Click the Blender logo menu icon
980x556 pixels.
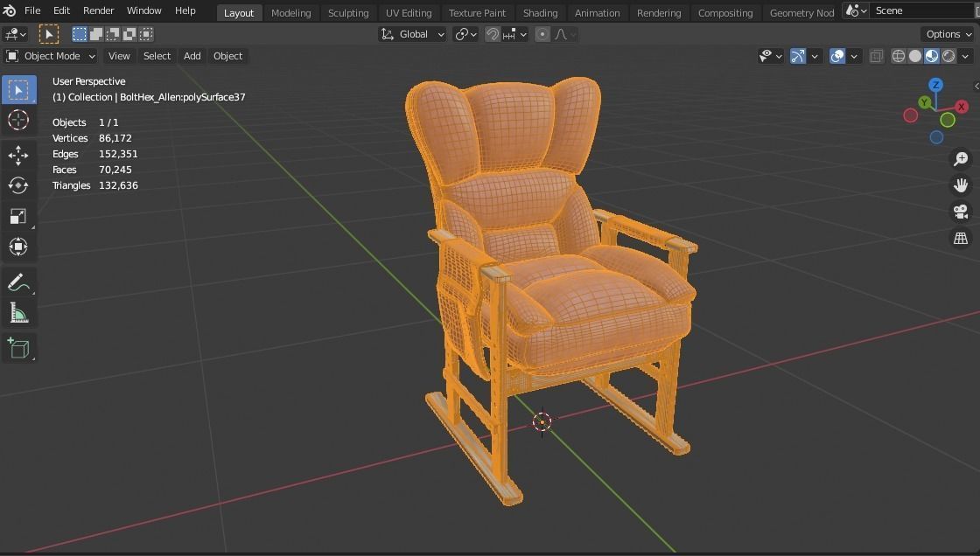coord(10,10)
